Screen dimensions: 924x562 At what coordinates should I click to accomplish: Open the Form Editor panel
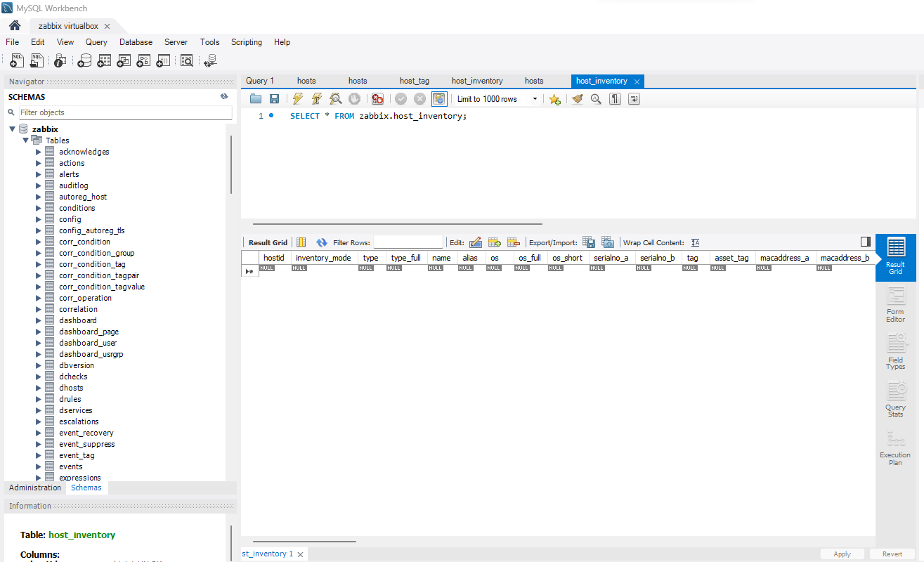coord(895,304)
